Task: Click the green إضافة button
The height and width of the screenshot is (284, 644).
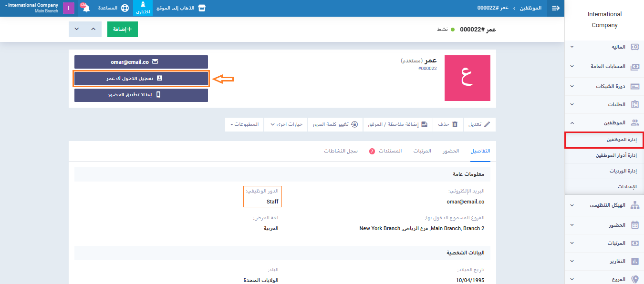Action: click(x=123, y=29)
